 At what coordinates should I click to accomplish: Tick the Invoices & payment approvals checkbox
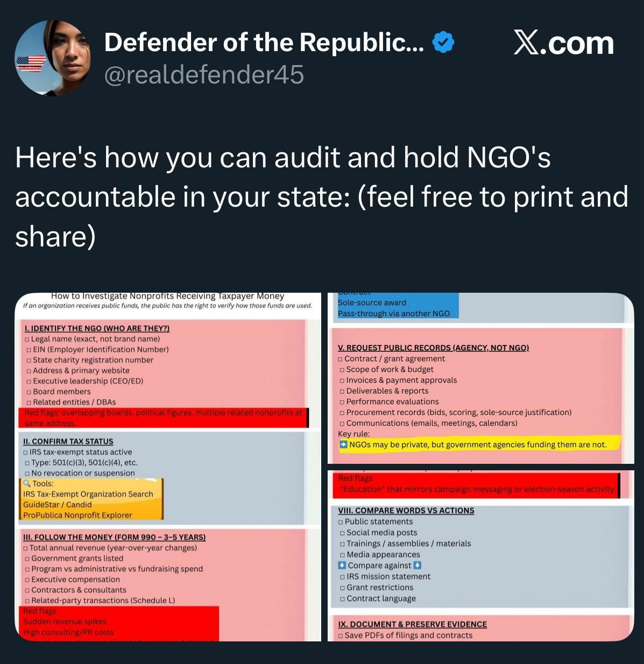(x=342, y=380)
